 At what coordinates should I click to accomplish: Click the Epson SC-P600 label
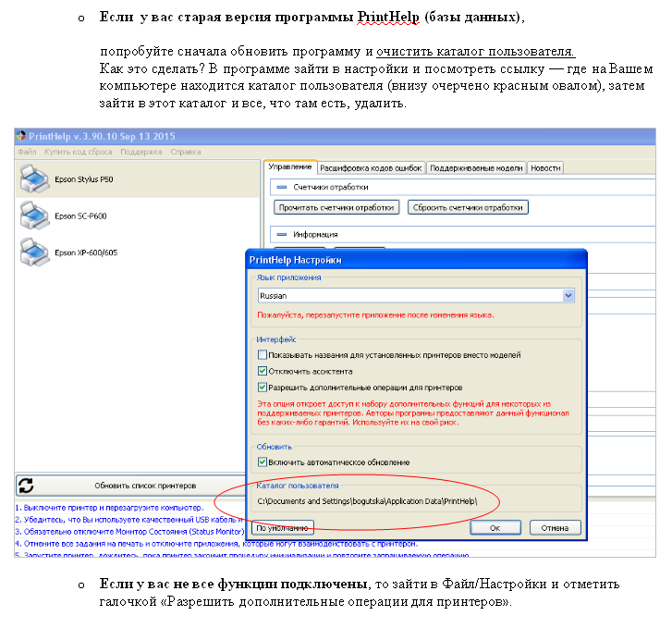coord(80,215)
